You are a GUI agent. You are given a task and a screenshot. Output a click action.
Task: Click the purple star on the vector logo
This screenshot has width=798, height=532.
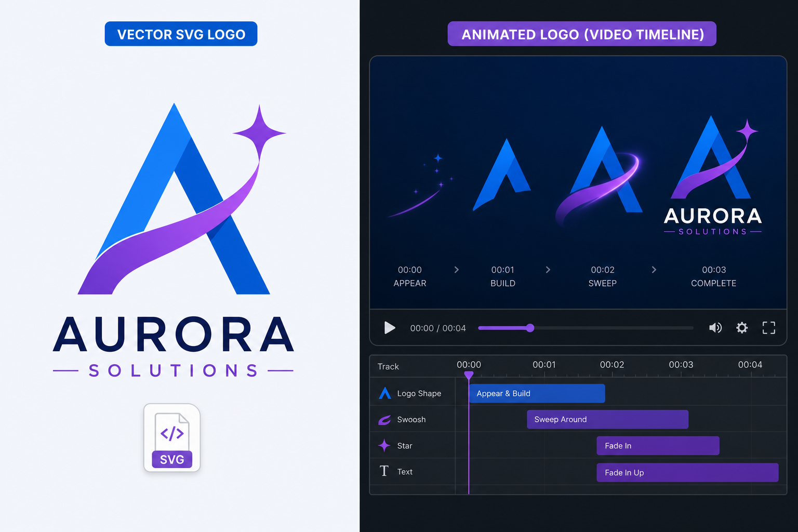pos(259,132)
